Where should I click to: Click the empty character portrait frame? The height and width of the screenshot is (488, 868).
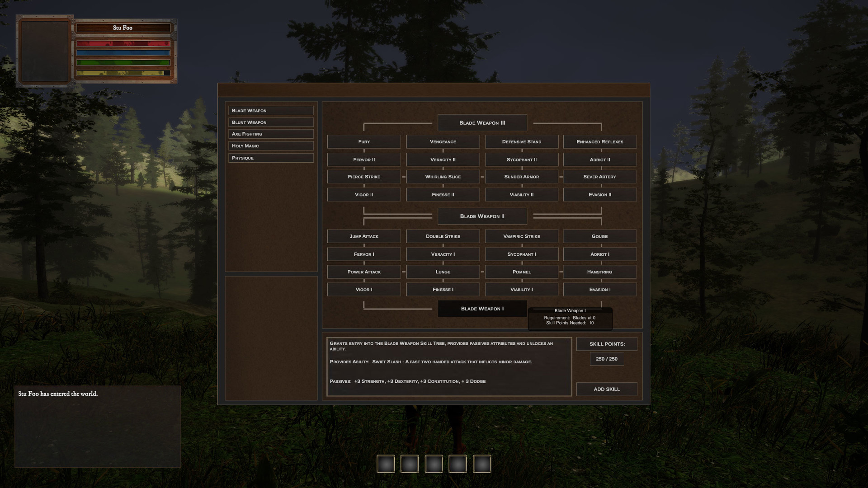44,51
